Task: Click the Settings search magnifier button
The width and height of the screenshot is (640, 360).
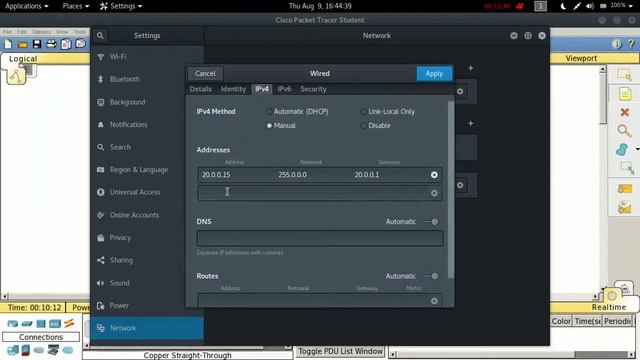Action: point(100,36)
